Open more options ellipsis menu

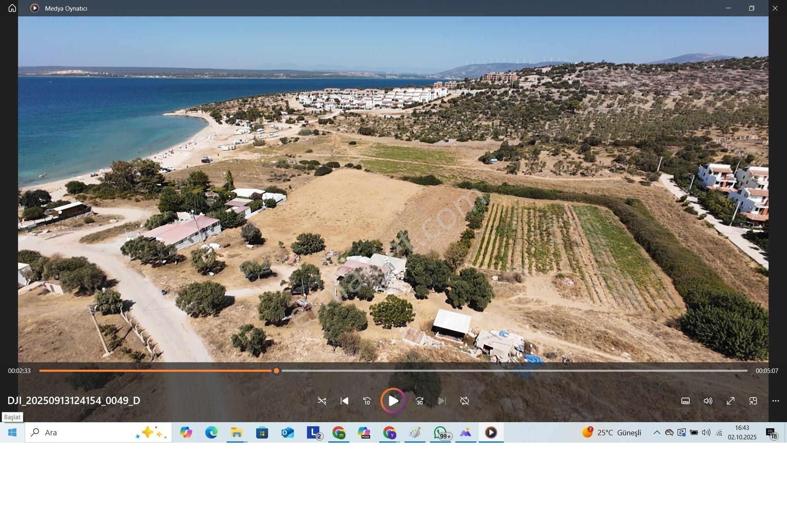(776, 401)
